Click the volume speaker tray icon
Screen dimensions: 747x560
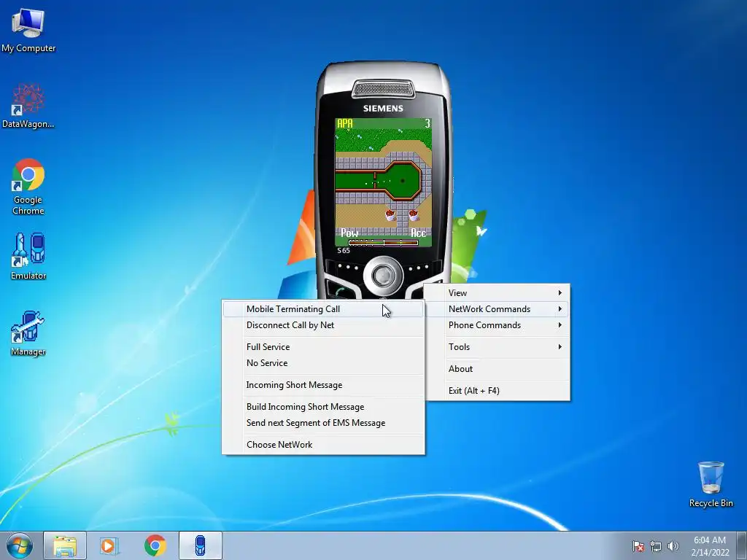(673, 546)
